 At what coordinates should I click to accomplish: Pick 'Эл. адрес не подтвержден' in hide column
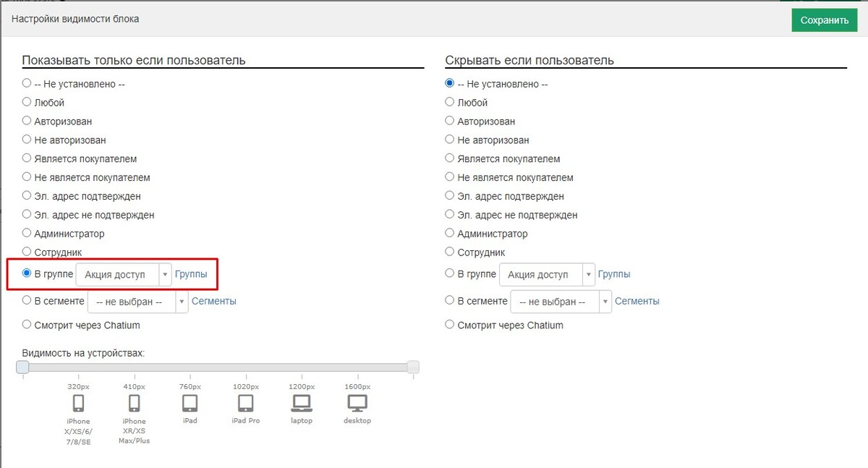click(x=450, y=214)
